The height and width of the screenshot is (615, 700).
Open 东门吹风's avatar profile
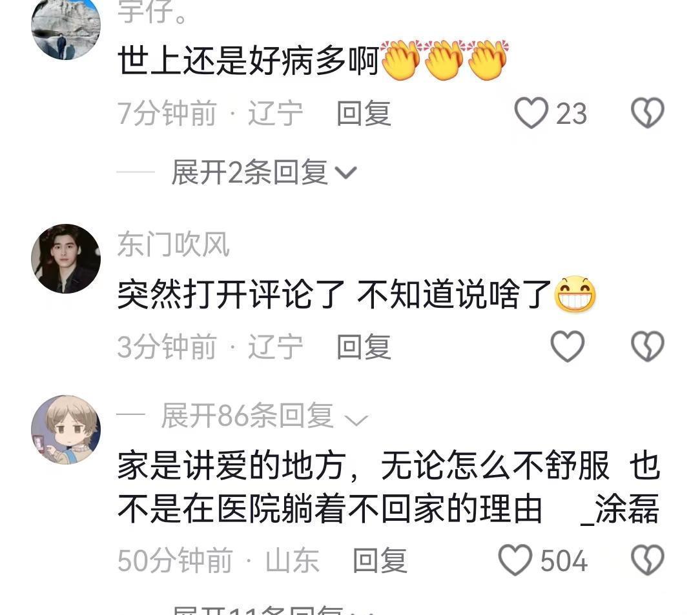[66, 259]
